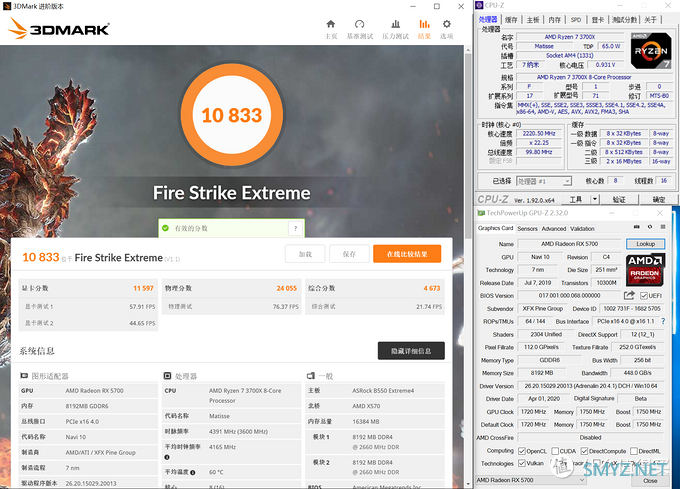Select GPU-Z Graphics Card tab
This screenshot has height=489, width=680.
point(495,228)
